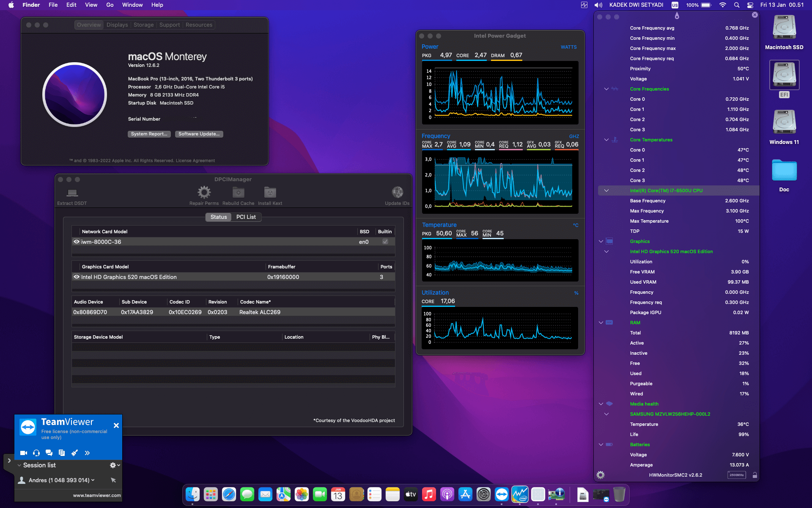Screen dimensions: 812x508
Task: Collapse the Core Frequencies section
Action: coord(606,89)
